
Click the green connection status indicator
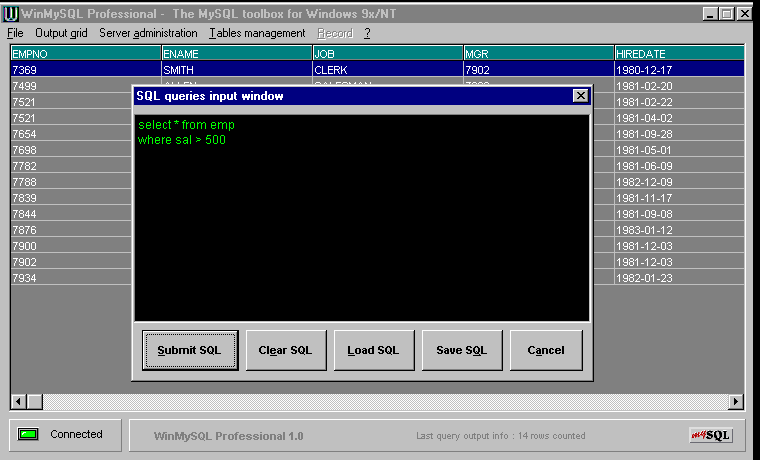[x=28, y=434]
